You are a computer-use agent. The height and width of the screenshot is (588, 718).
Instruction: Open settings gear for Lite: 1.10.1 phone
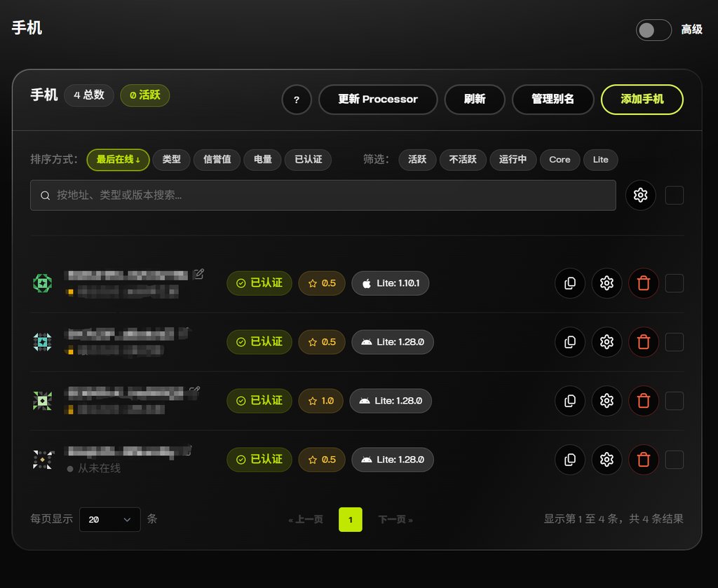[607, 283]
